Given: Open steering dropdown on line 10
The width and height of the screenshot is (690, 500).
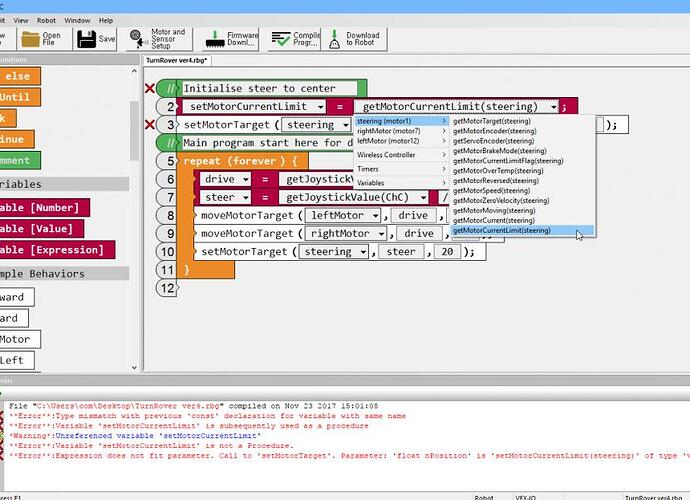Looking at the screenshot, I should click(363, 252).
